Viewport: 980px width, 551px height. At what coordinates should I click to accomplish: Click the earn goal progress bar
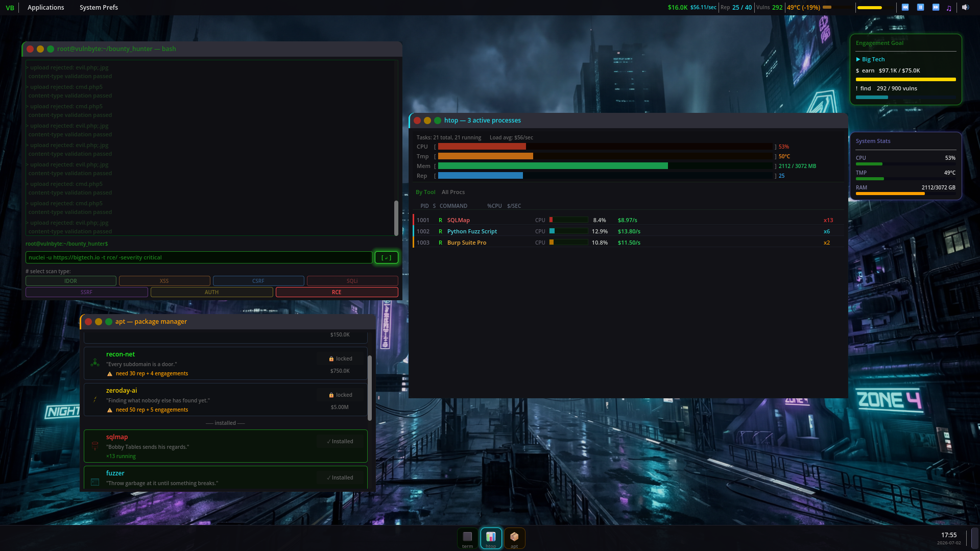906,80
